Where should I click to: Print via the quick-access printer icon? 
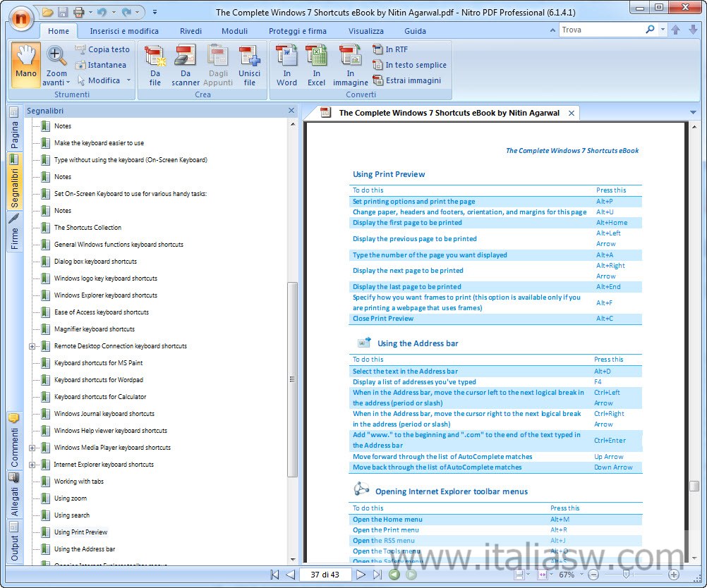(78, 12)
